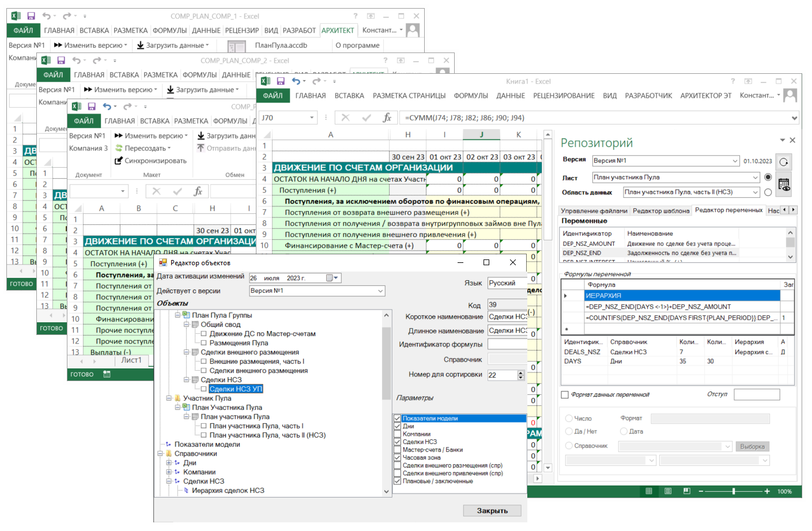Select the Сделки НСЗ УП tree item
This screenshot has height=531, width=812.
pos(236,389)
